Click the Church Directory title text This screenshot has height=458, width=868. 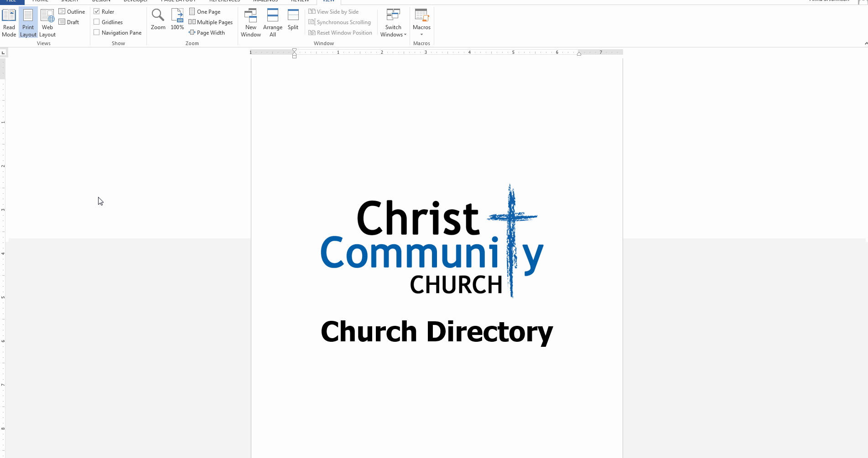click(437, 332)
